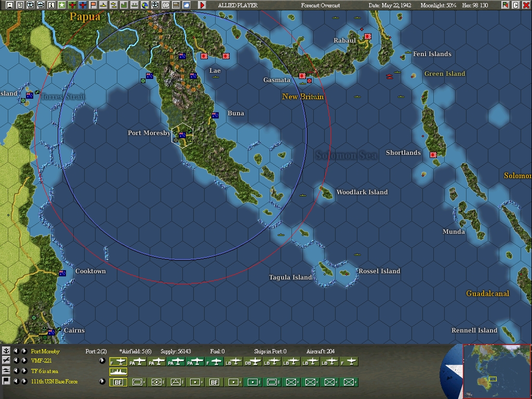Page the ground unit icon row forward
Viewport: 532px width, 399px height.
click(x=102, y=381)
